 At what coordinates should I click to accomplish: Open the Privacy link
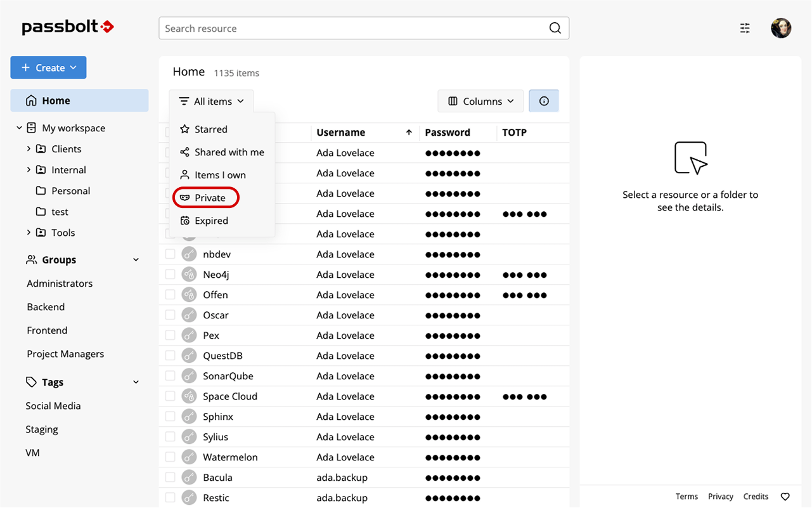[x=721, y=497]
